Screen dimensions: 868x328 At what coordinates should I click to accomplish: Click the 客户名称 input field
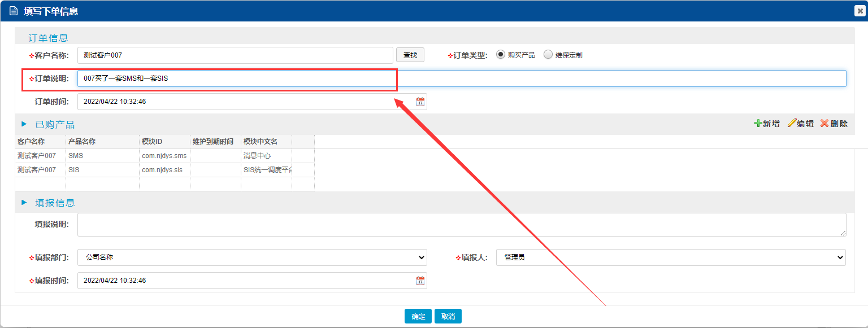click(235, 55)
